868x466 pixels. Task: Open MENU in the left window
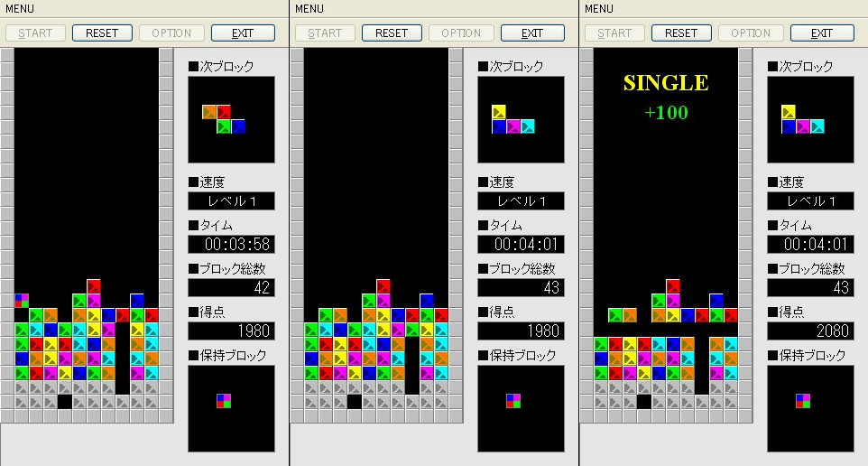click(x=19, y=9)
